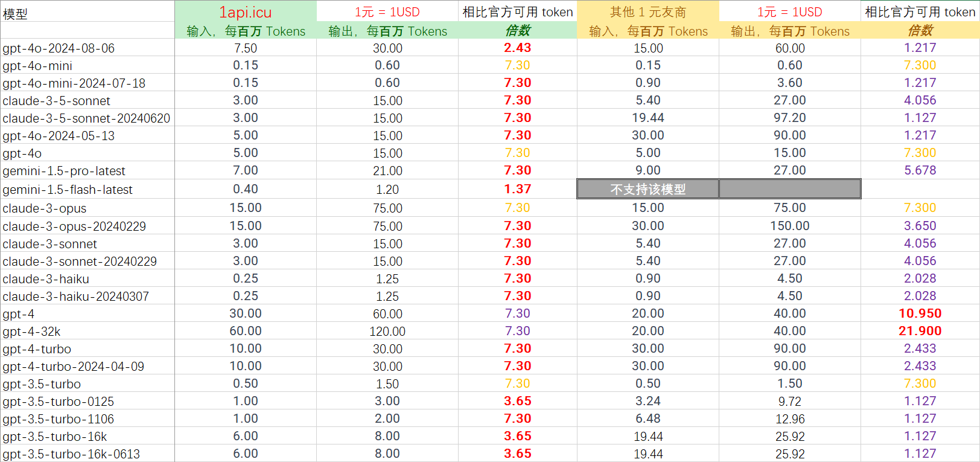
Task: Select the 9.00 competitor input price cell
Action: [648, 170]
